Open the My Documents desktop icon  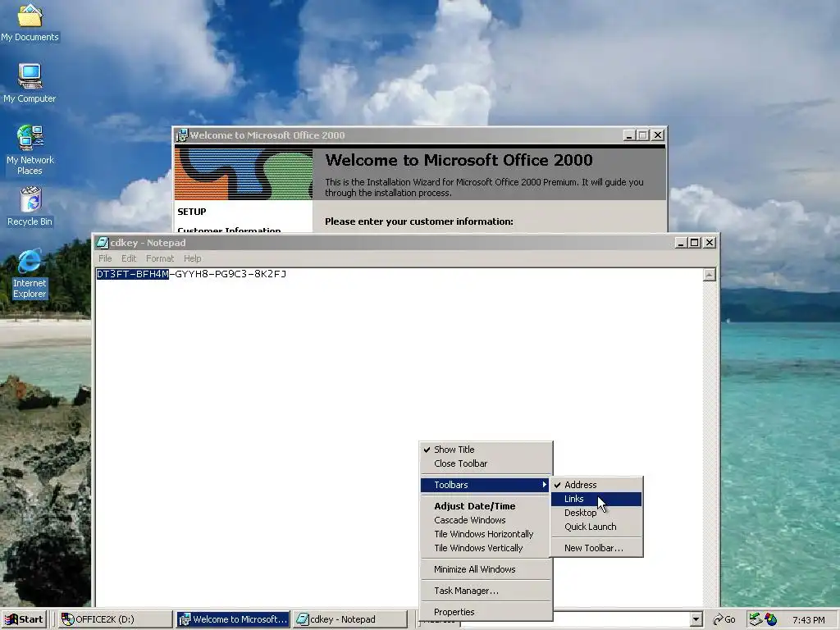(30, 22)
